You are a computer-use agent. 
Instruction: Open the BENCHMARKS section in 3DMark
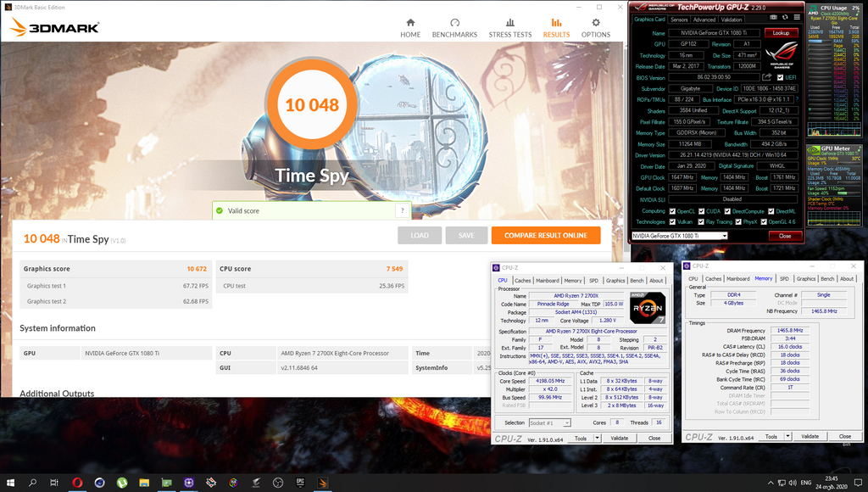click(454, 28)
